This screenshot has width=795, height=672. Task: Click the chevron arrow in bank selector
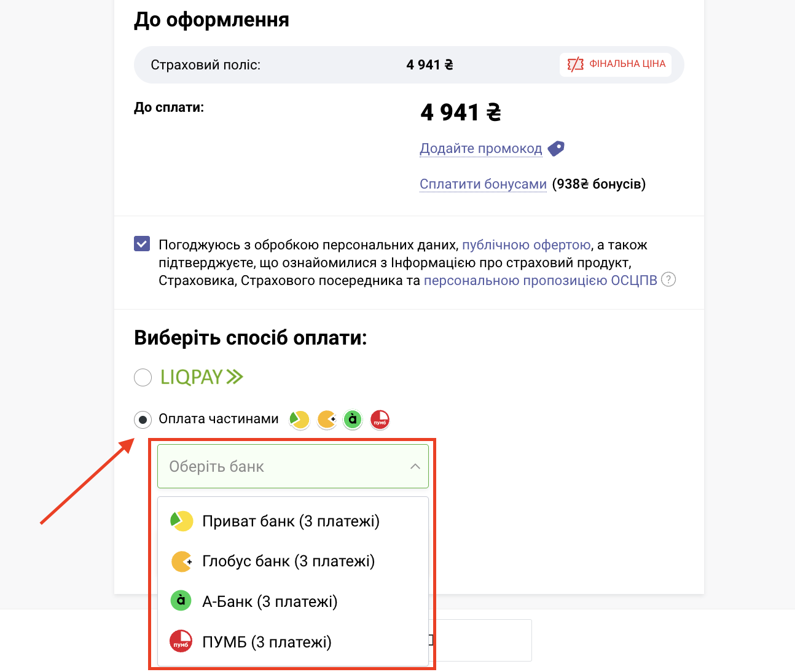pyautogui.click(x=415, y=466)
